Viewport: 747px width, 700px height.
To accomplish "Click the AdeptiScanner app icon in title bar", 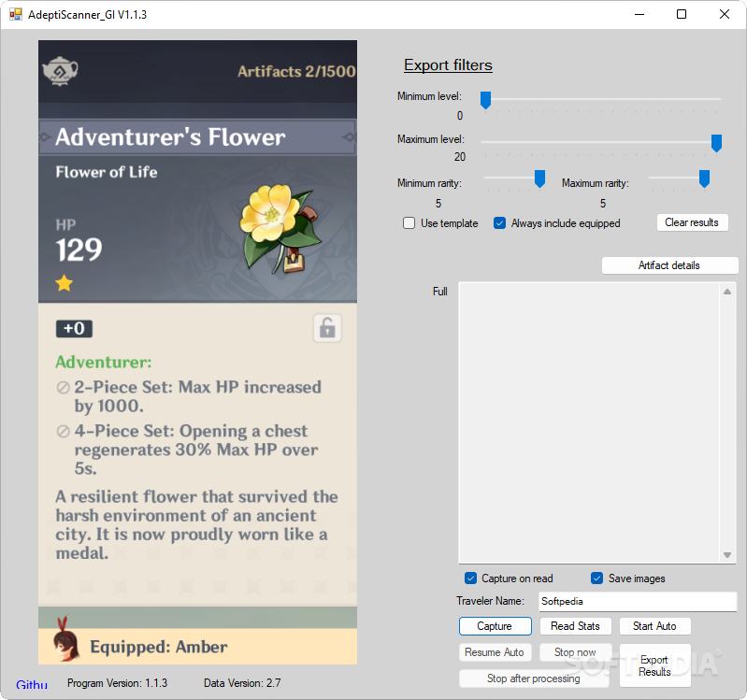I will [x=16, y=14].
